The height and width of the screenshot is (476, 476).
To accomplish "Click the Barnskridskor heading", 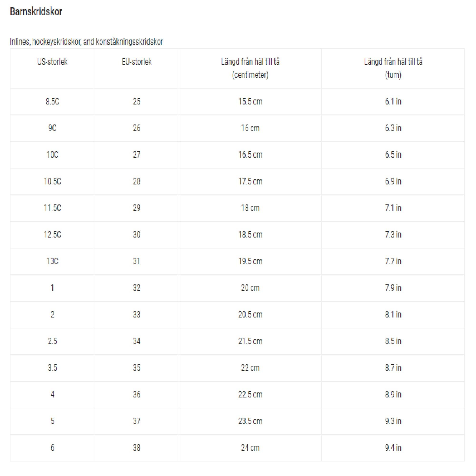I will pos(36,12).
